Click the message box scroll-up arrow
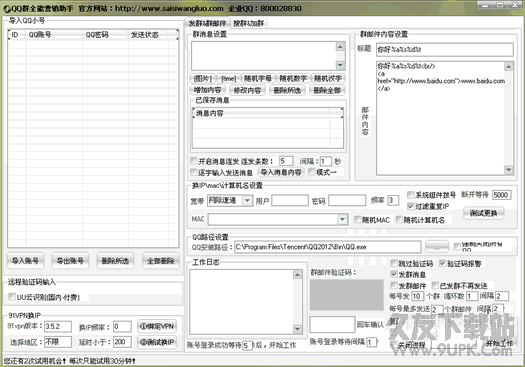 pyautogui.click(x=340, y=47)
